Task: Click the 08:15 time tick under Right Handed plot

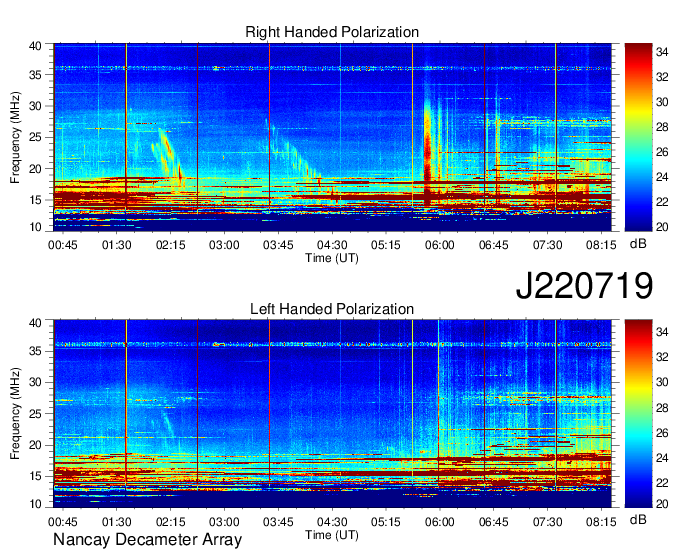Action: (x=601, y=245)
